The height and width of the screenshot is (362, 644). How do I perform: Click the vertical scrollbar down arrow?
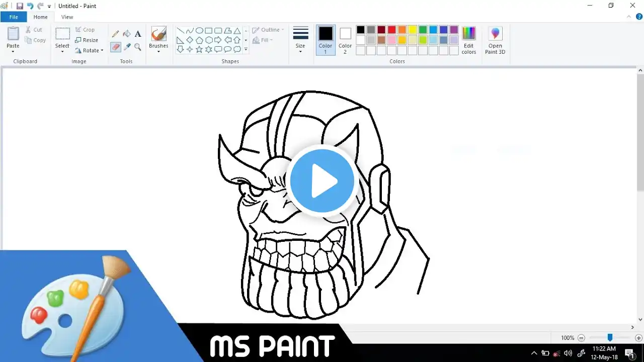(x=640, y=319)
